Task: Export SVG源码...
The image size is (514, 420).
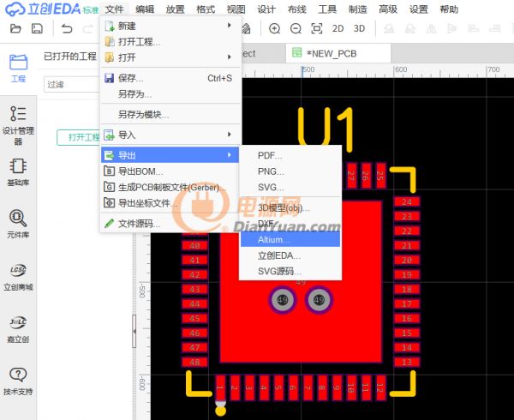Action: pyautogui.click(x=290, y=272)
